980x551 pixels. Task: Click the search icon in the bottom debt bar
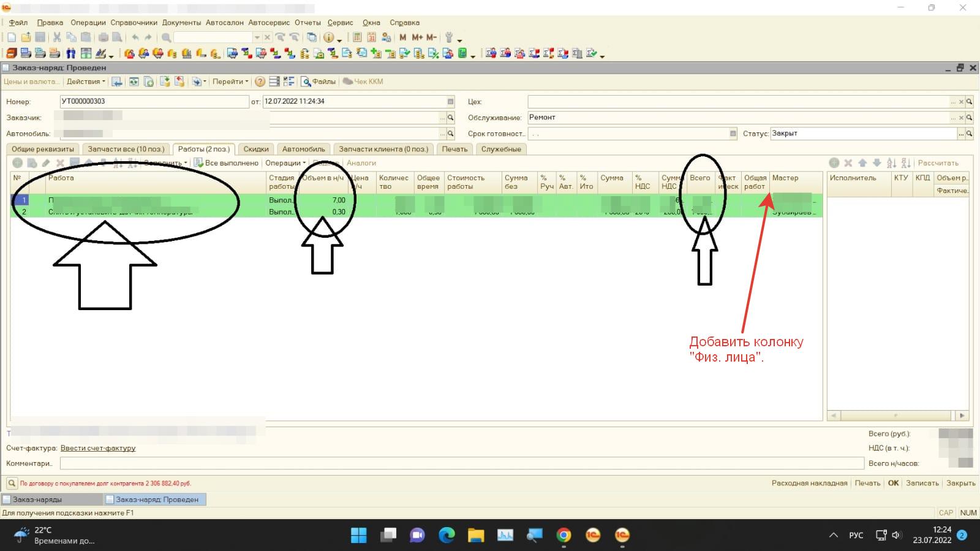coord(12,483)
